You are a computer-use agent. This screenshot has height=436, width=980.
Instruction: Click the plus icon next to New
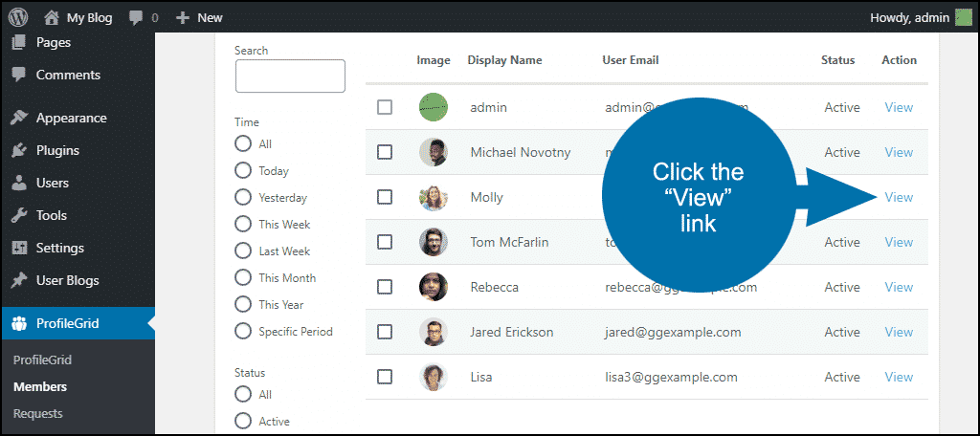coord(183,18)
